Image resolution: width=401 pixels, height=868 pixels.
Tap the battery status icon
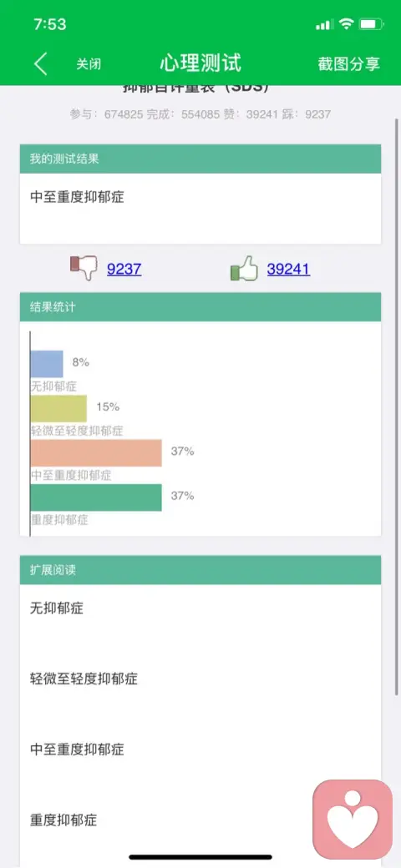point(371,24)
